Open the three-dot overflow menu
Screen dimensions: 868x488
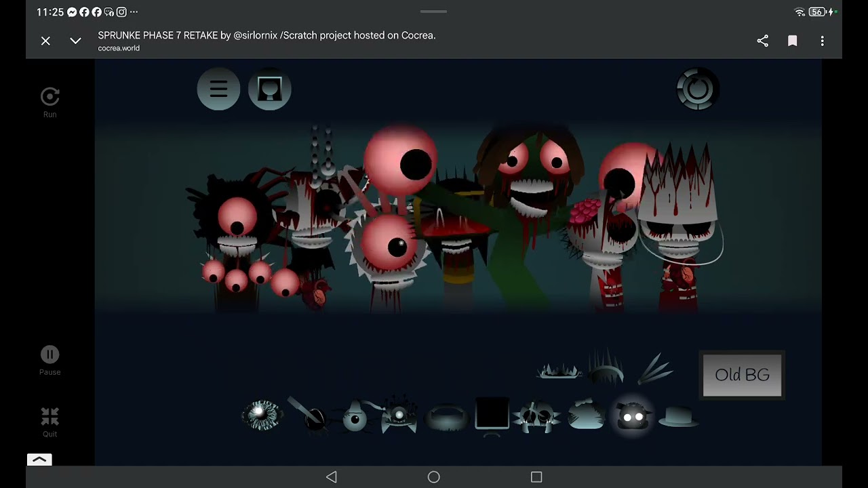pyautogui.click(x=822, y=41)
